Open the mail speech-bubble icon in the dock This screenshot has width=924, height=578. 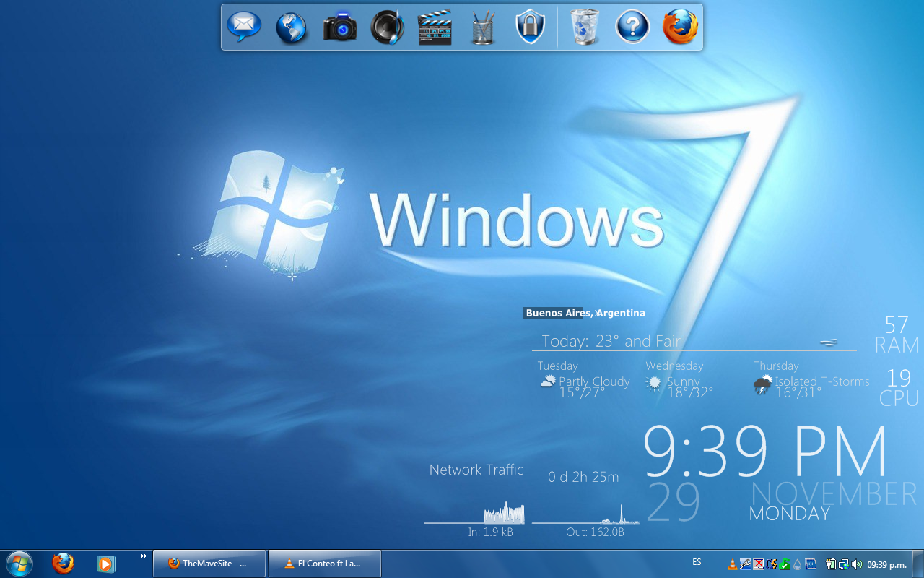[244, 27]
